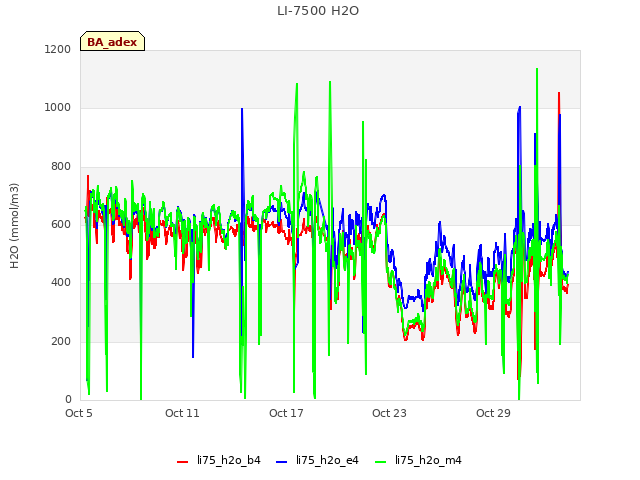Viewport: 640px width, 480px height.
Task: Click the 200 y-axis tick label
Action: pyautogui.click(x=61, y=341)
